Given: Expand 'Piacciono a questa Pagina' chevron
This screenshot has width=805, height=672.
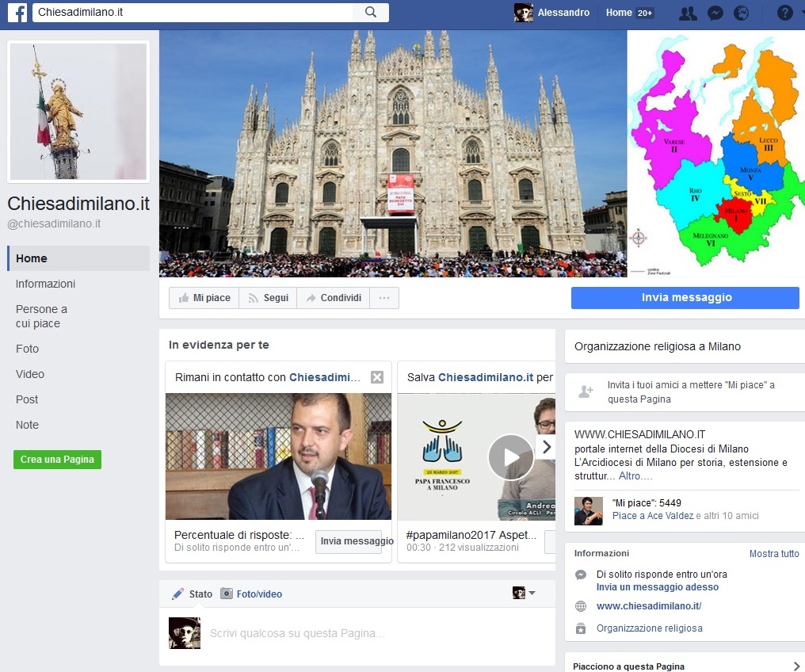Looking at the screenshot, I should [796, 666].
